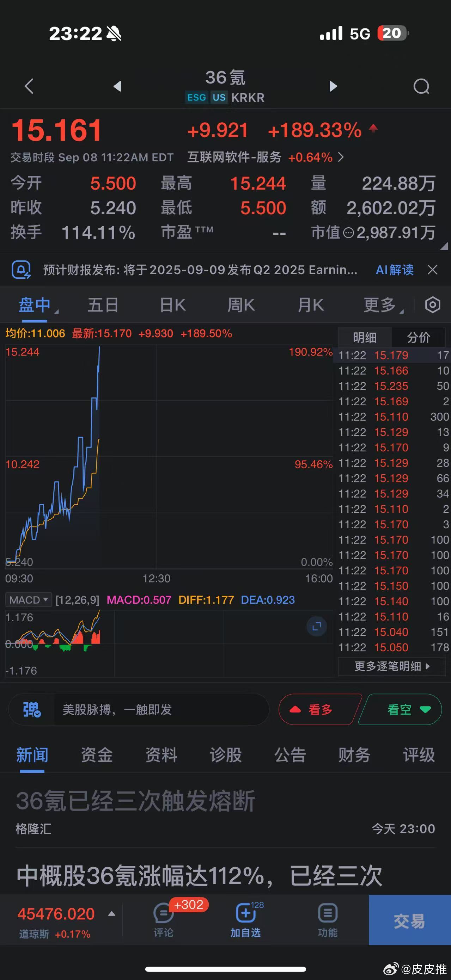Switch to the 日K chart tab
This screenshot has height=980, width=451.
[173, 305]
